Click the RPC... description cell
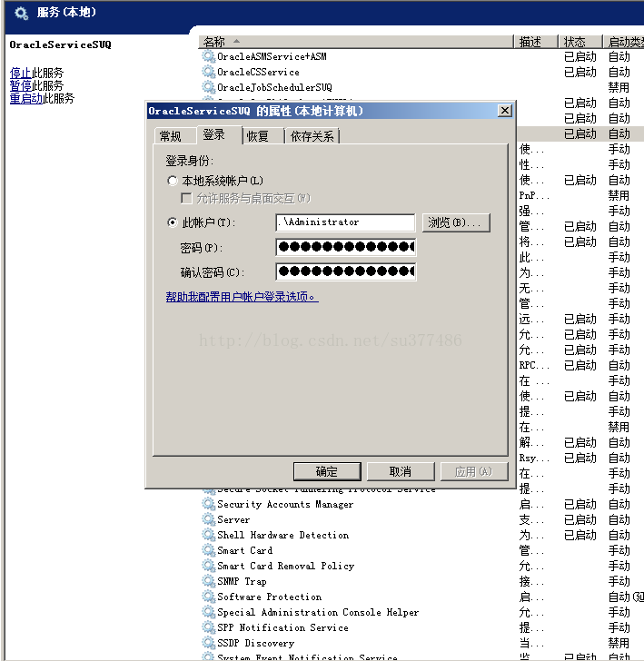644x661 pixels. click(534, 365)
